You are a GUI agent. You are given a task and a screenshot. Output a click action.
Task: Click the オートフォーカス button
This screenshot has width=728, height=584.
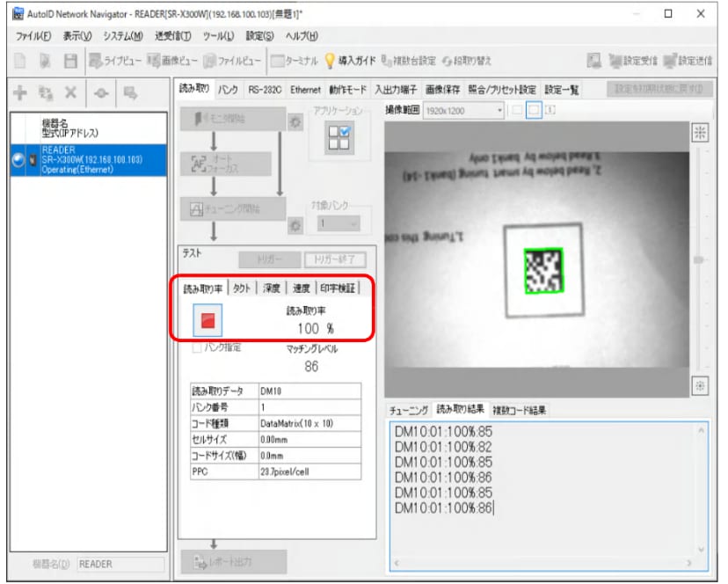[x=226, y=164]
